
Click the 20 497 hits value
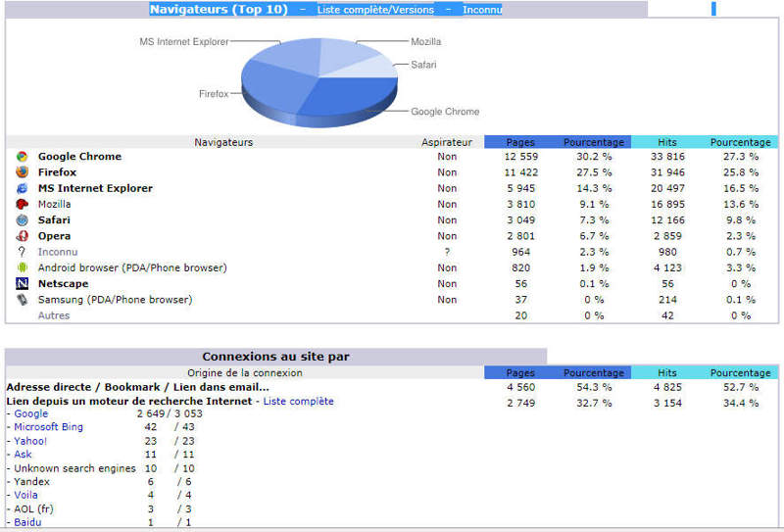click(x=667, y=188)
